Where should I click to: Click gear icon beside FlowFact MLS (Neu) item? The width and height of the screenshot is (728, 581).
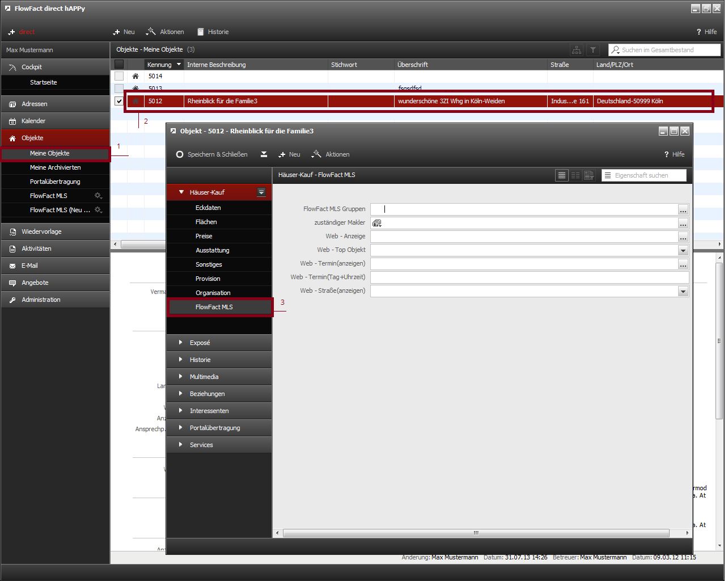pyautogui.click(x=98, y=210)
